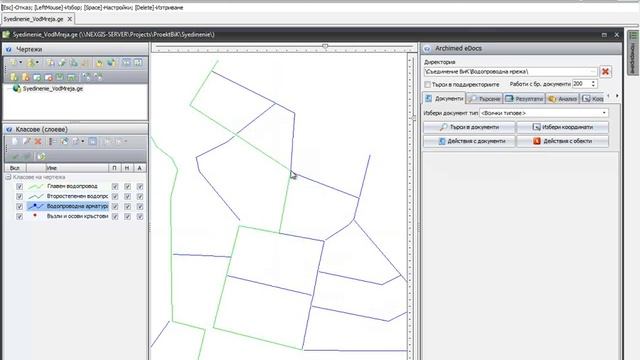Click the green list icon above the side tab

pos(633,36)
